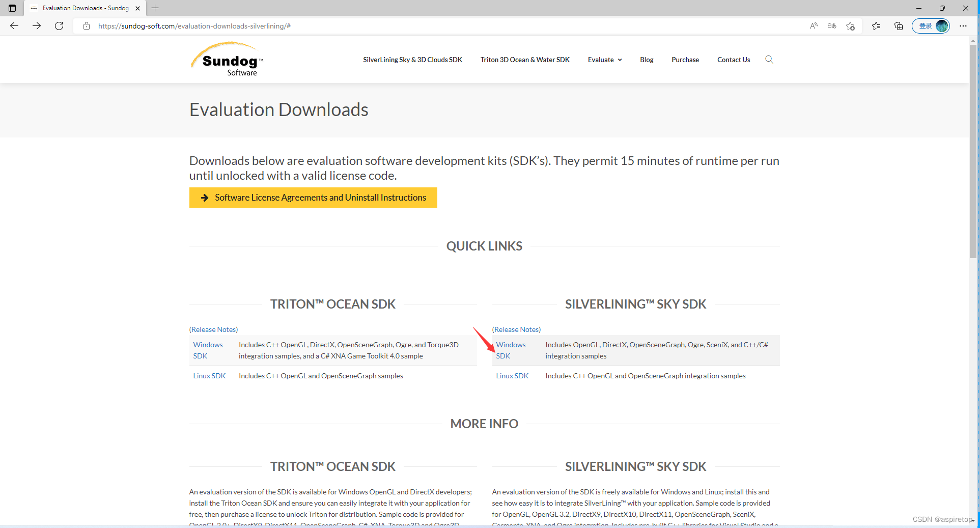Open SilverLining Sky & 3D Clouds SDK page
Image resolution: width=980 pixels, height=528 pixels.
coord(412,60)
